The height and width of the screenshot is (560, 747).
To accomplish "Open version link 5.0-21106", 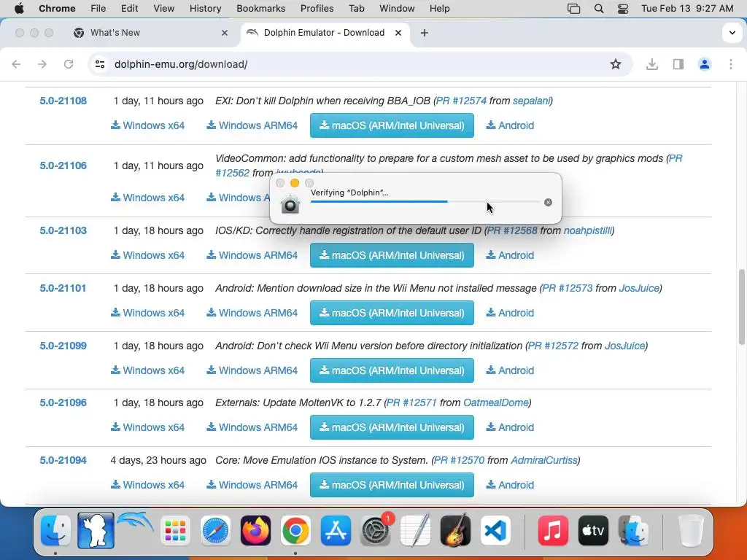I will click(63, 166).
